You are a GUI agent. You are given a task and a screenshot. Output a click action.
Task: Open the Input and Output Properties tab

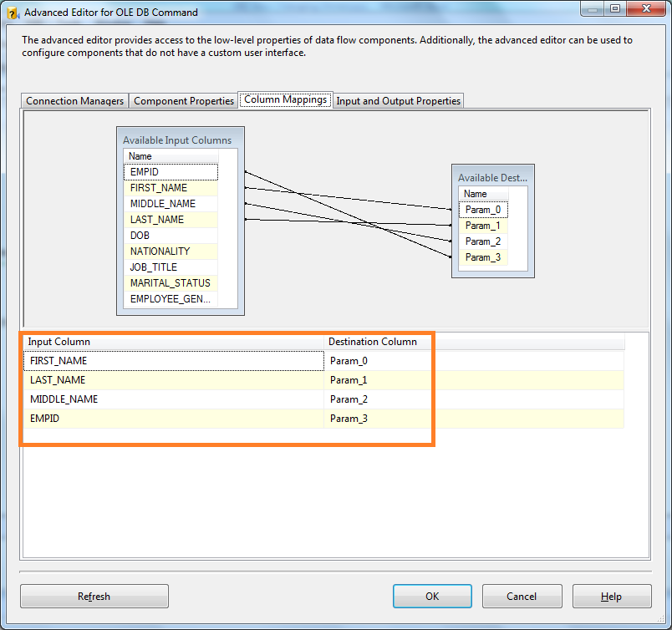[398, 100]
